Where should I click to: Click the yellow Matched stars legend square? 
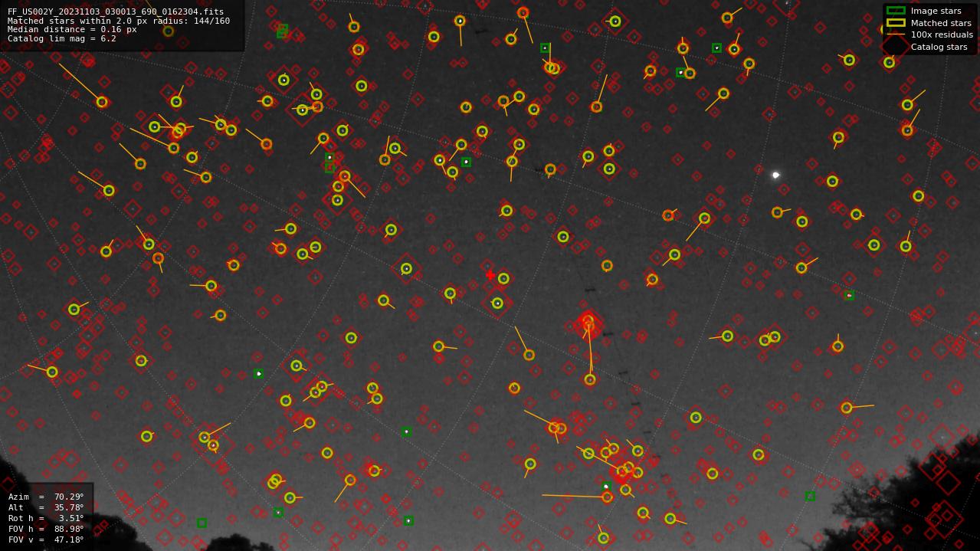896,23
